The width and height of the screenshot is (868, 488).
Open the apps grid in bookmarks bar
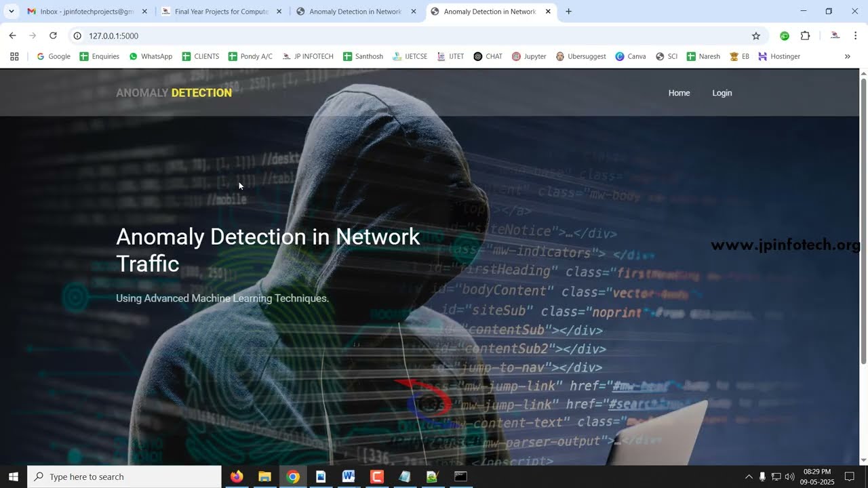pos(14,56)
